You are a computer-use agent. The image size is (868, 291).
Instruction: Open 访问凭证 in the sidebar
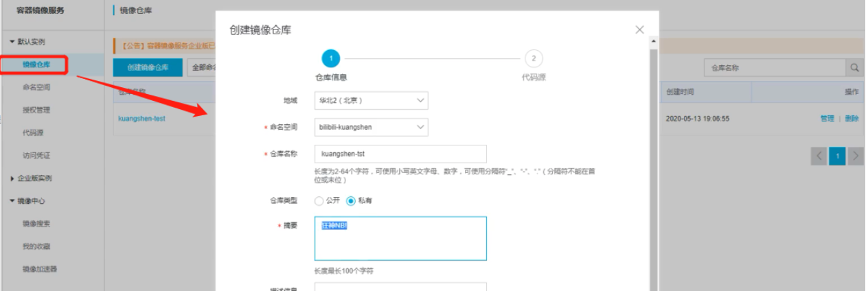click(x=36, y=155)
